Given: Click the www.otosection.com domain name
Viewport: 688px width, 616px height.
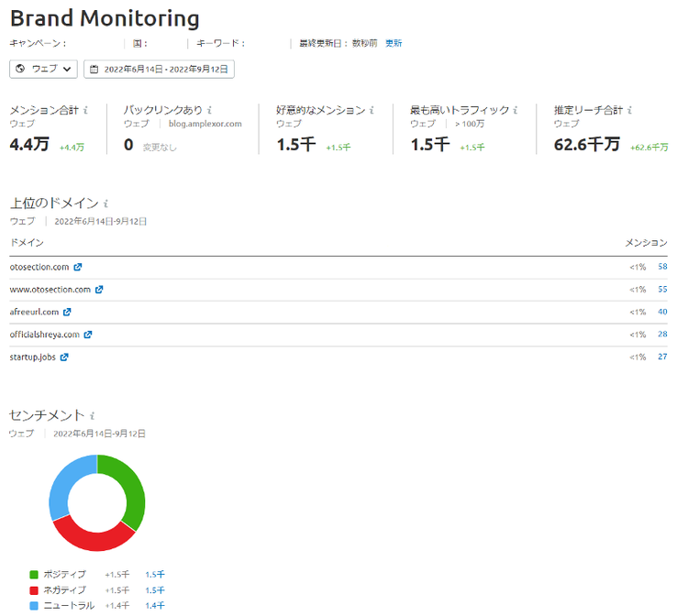Looking at the screenshot, I should click(50, 290).
